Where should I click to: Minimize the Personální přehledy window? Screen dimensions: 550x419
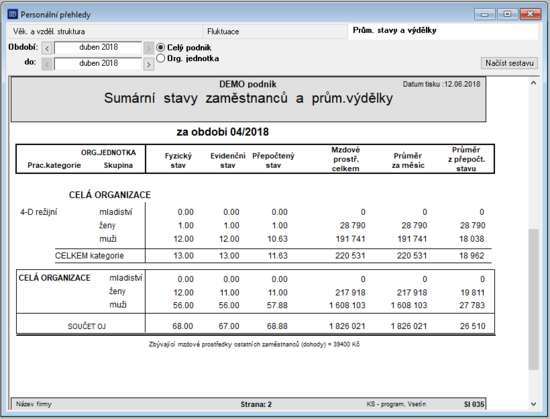pos(485,14)
